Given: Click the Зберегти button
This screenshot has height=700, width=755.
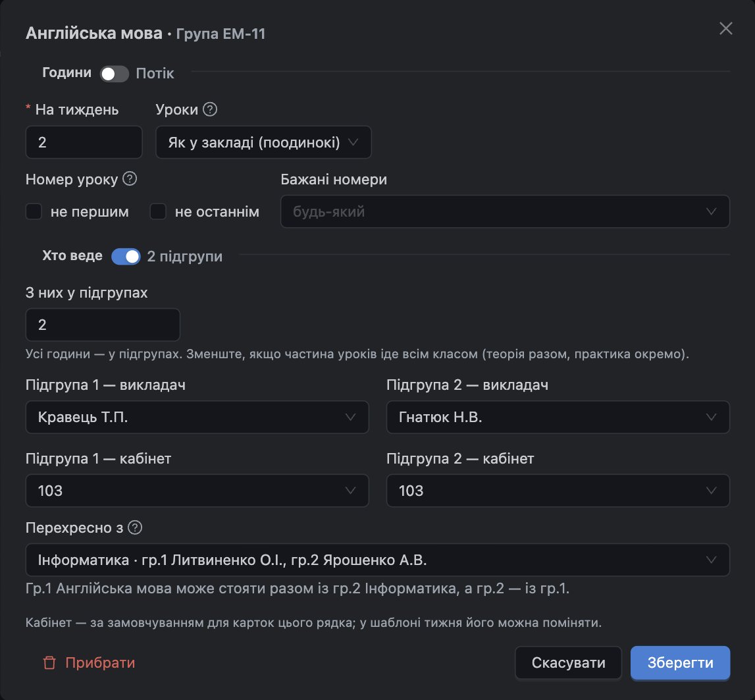Looking at the screenshot, I should coord(681,663).
